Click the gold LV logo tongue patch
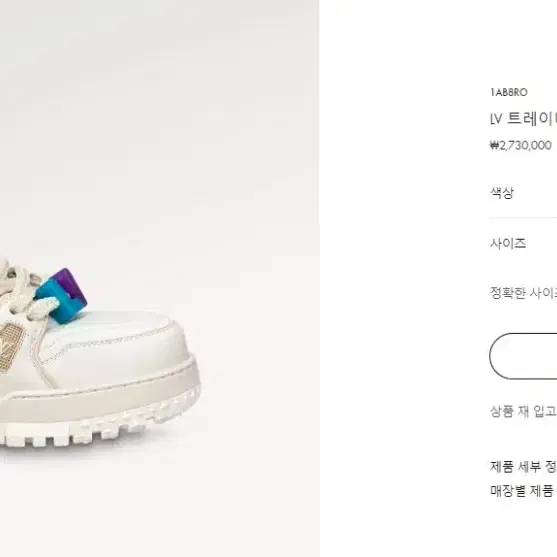 tap(11, 347)
